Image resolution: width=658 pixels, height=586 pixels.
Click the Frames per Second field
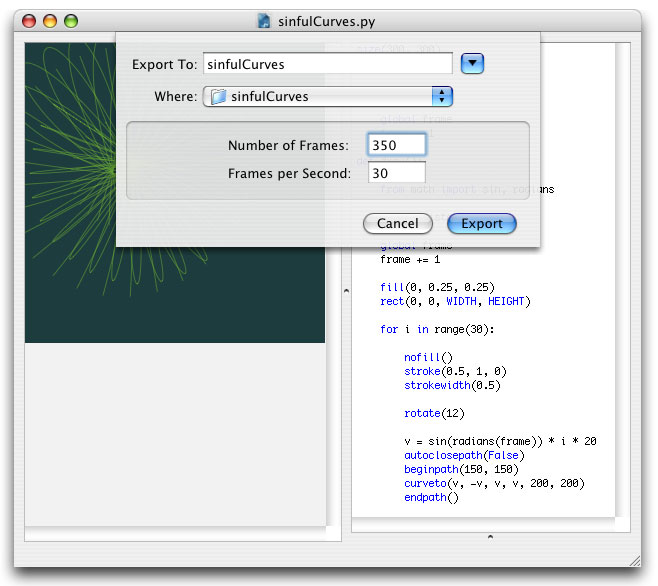click(x=397, y=173)
